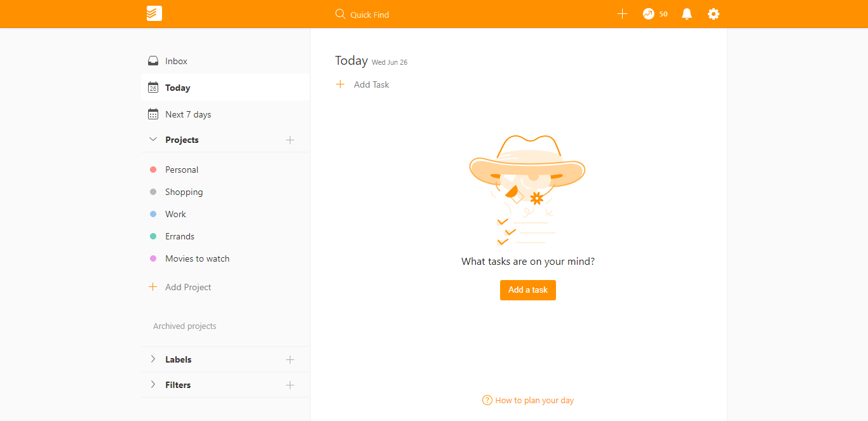Open How to plan your day link
Screen dimensions: 868x421
(534, 400)
